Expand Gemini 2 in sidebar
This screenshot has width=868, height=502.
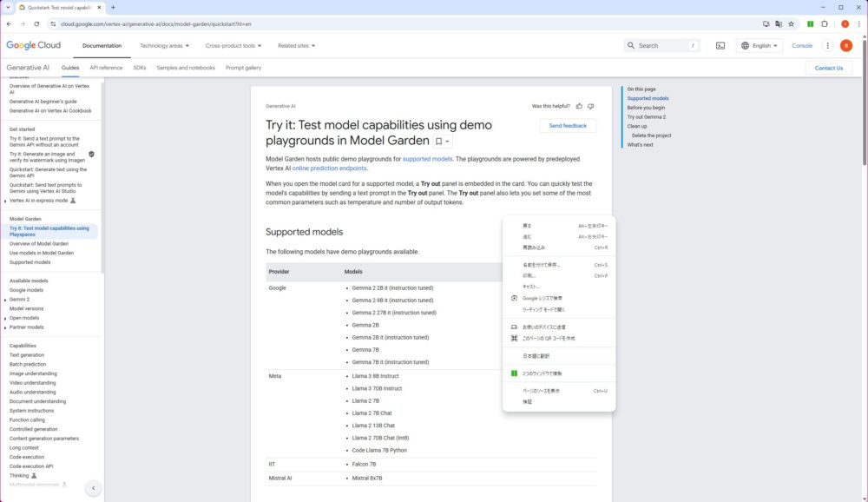pyautogui.click(x=5, y=300)
